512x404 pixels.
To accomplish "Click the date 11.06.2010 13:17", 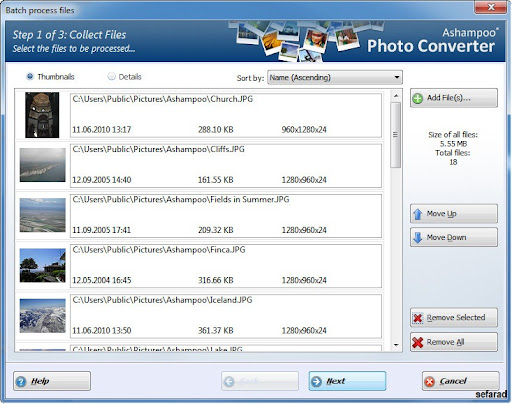I will tap(102, 130).
